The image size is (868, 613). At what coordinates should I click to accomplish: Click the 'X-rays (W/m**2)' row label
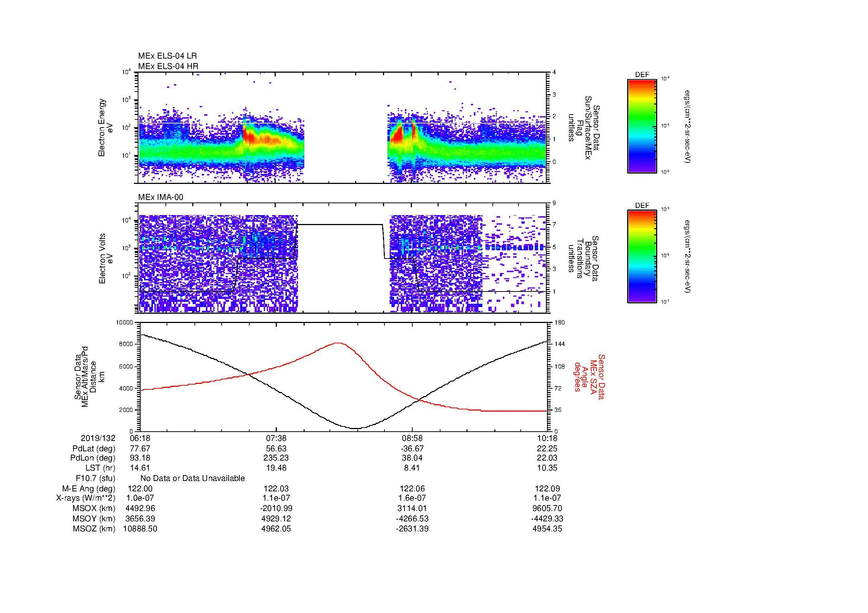pyautogui.click(x=86, y=498)
